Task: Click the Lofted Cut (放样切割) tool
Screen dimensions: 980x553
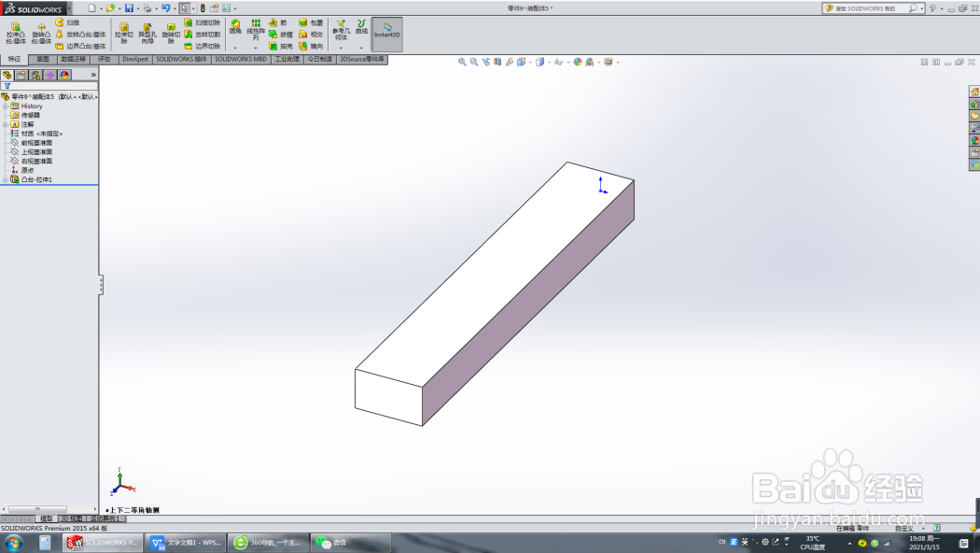Action: pos(202,35)
